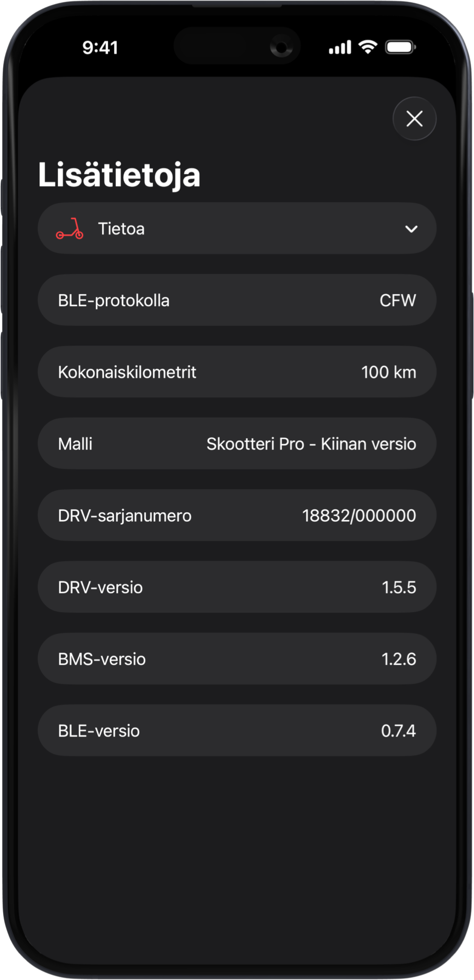
Task: Tap the Kokonaiskilometrit row label
Action: click(127, 373)
